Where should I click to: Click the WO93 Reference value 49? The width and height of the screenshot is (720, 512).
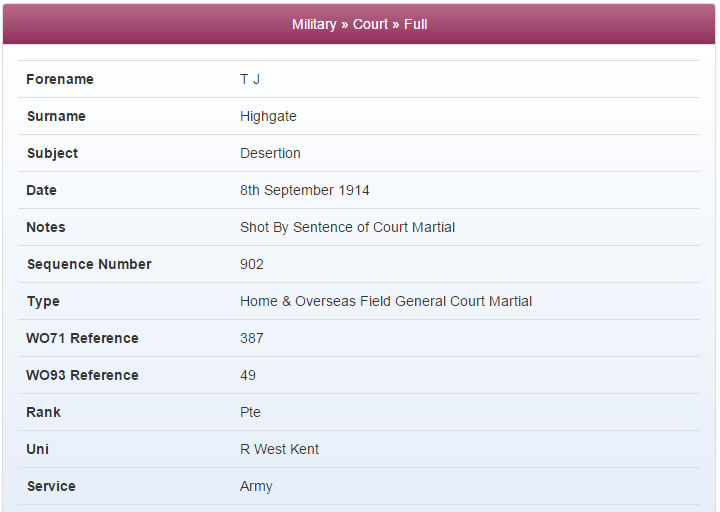click(248, 375)
